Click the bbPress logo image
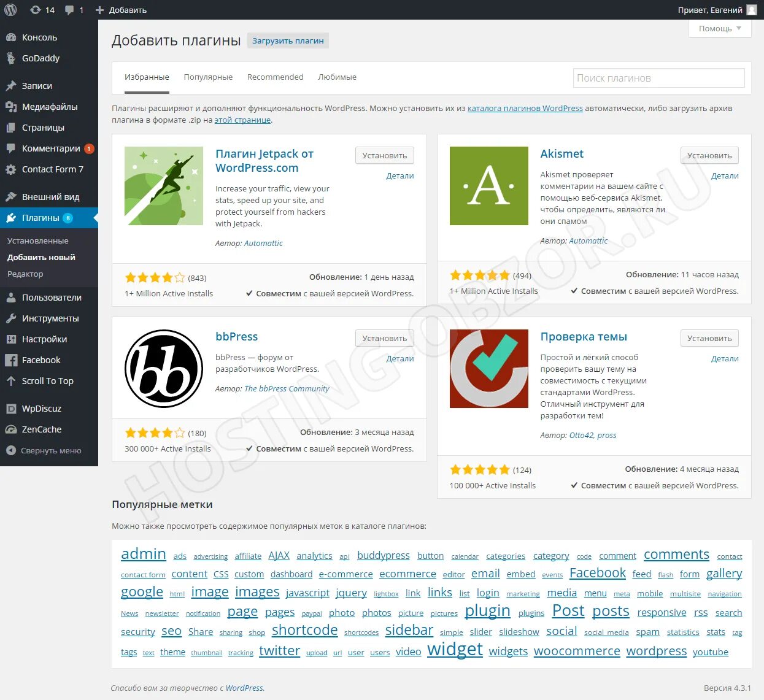The width and height of the screenshot is (764, 700). coord(164,369)
